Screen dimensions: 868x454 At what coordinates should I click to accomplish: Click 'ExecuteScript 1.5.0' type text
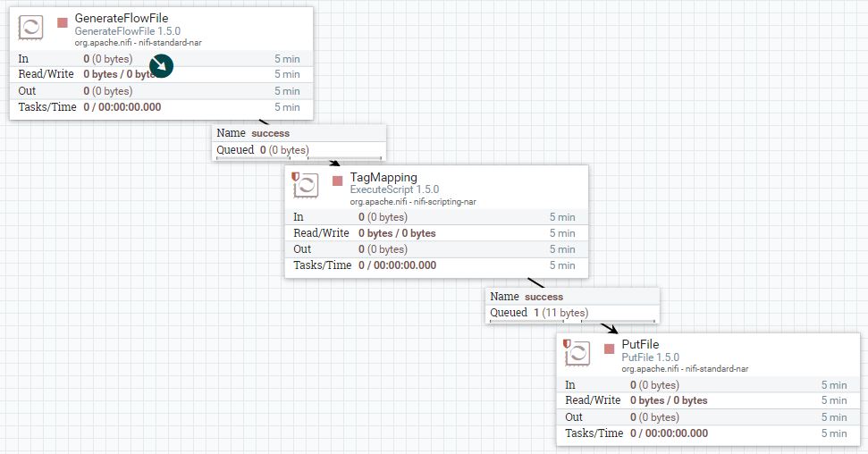pyautogui.click(x=394, y=189)
